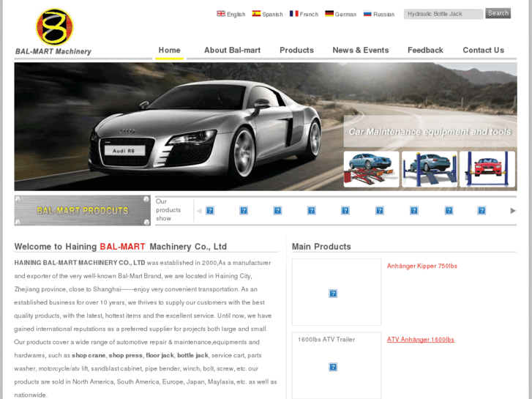Viewport: 532px width, 399px height.
Task: Click the fourth product placeholder in carousel
Action: coord(312,211)
